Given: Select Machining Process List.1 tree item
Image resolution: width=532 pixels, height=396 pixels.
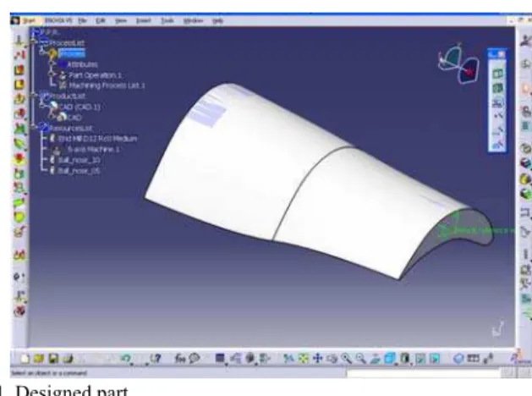Looking at the screenshot, I should pyautogui.click(x=107, y=85).
